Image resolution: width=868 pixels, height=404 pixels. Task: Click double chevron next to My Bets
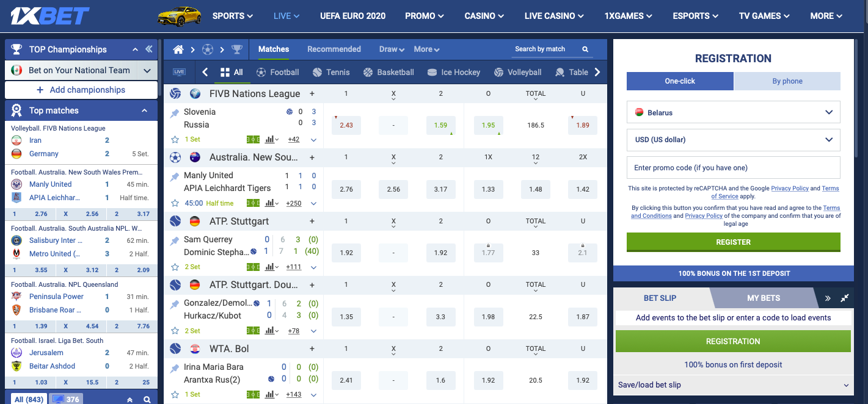tap(828, 298)
